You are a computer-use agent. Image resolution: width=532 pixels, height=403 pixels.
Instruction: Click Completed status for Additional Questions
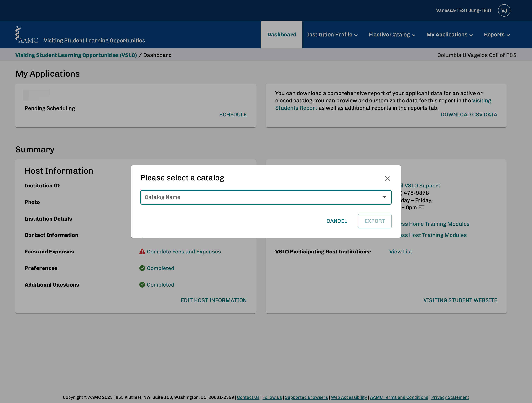click(x=160, y=285)
